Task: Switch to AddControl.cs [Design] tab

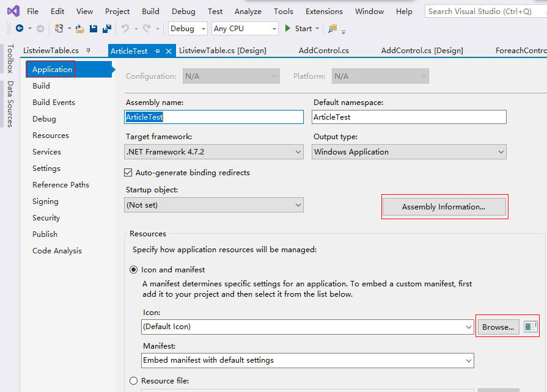Action: point(422,51)
